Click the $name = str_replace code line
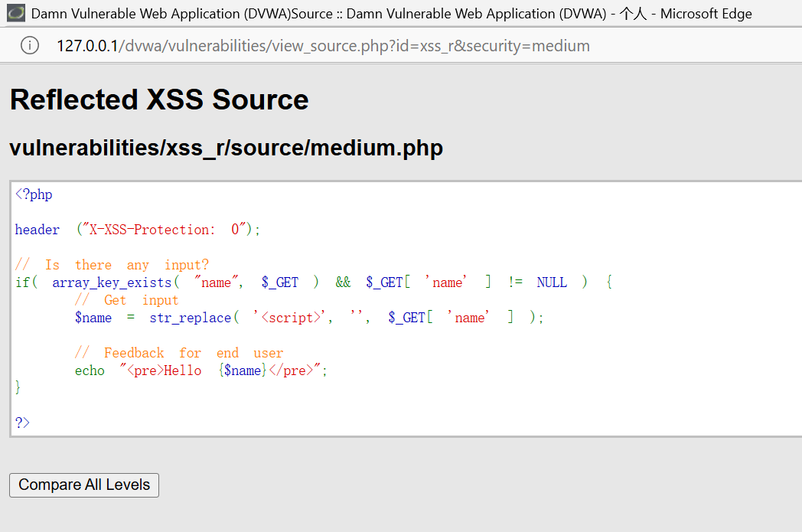 (x=309, y=318)
